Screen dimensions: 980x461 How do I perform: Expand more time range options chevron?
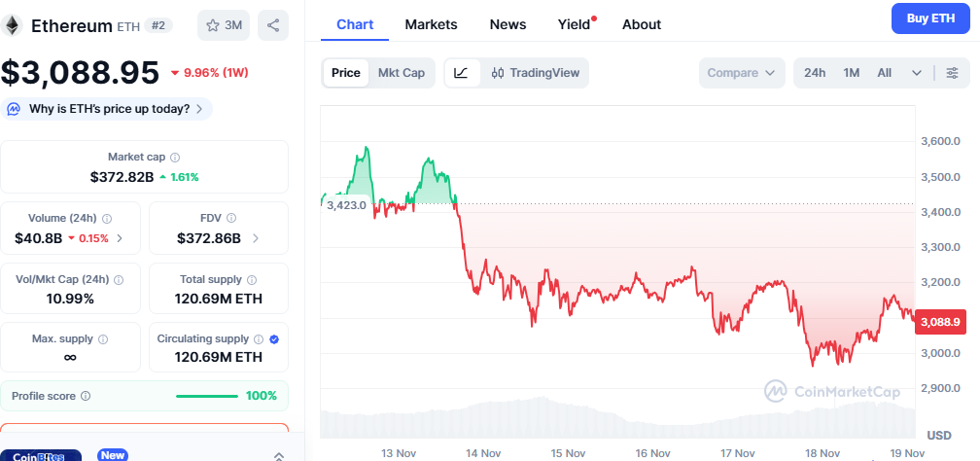916,73
